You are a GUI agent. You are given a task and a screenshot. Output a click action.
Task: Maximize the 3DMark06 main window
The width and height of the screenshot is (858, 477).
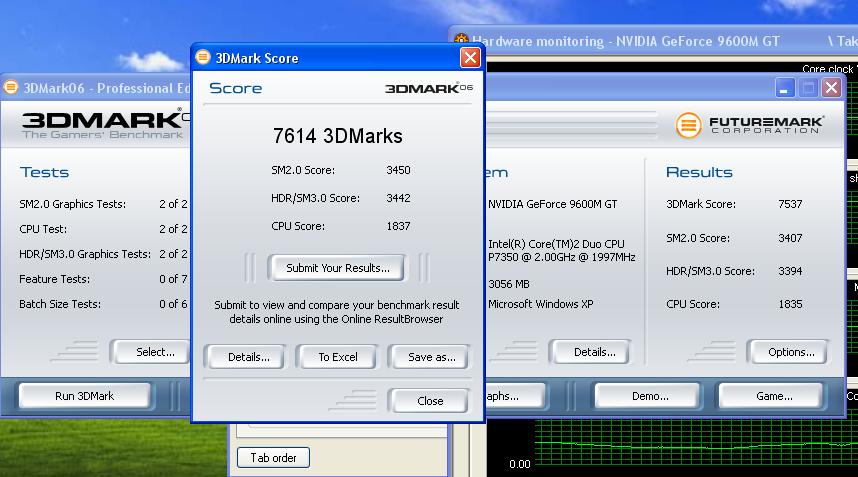pos(808,88)
